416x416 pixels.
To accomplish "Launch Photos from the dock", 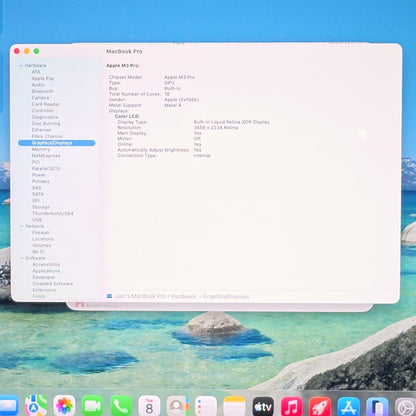I will click(x=64, y=406).
